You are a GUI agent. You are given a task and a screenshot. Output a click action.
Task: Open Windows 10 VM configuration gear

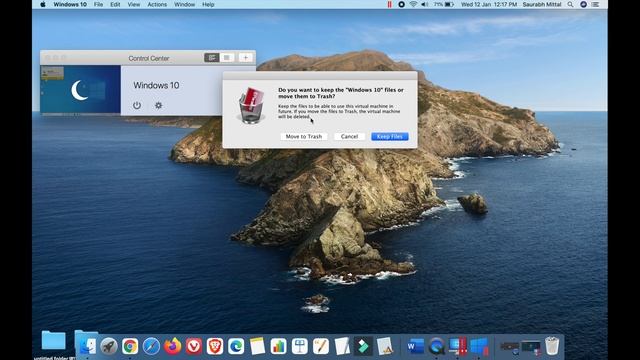(158, 105)
